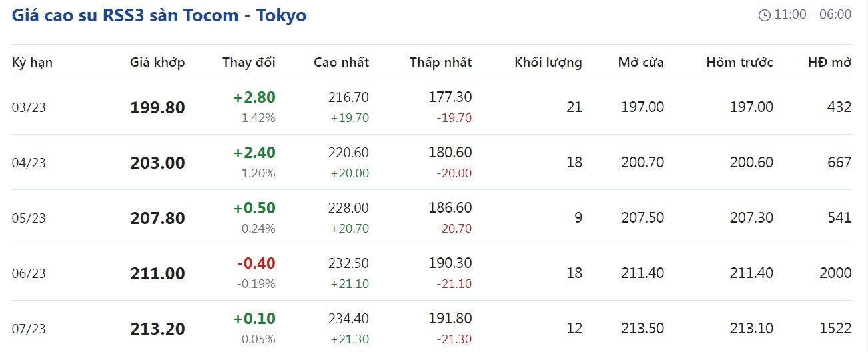Click the 11:00 - 06:00 time range text
This screenshot has height=352, width=868.
[813, 15]
